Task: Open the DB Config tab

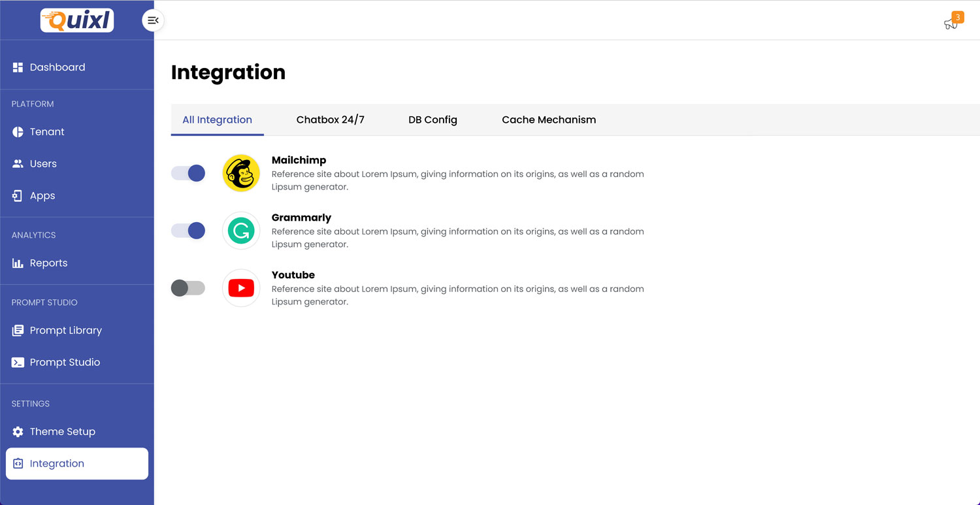Action: pos(433,120)
